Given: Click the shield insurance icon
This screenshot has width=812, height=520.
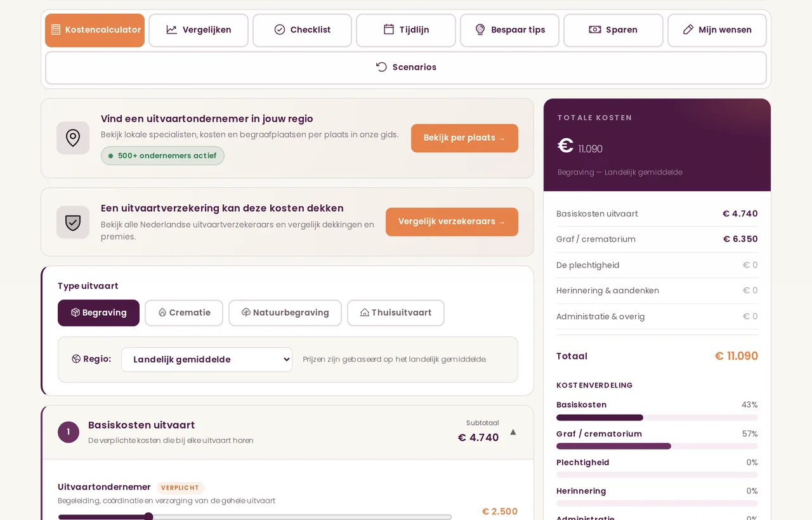Looking at the screenshot, I should 73,222.
